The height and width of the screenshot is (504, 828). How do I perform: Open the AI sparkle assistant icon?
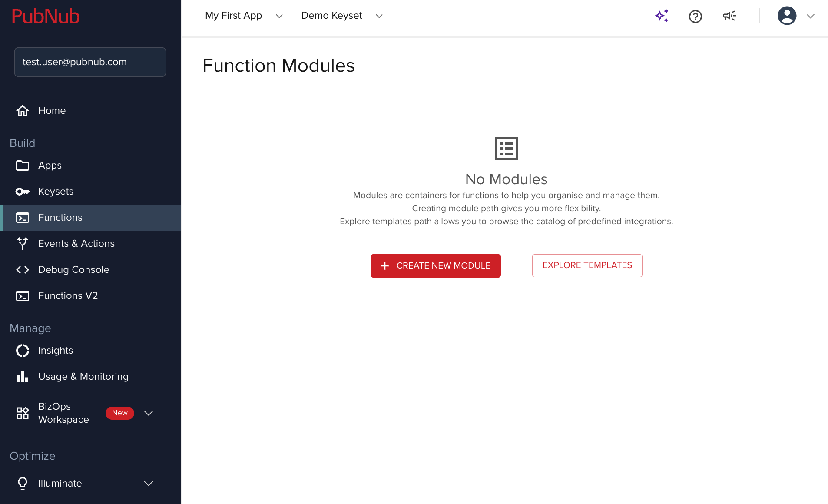pos(662,16)
